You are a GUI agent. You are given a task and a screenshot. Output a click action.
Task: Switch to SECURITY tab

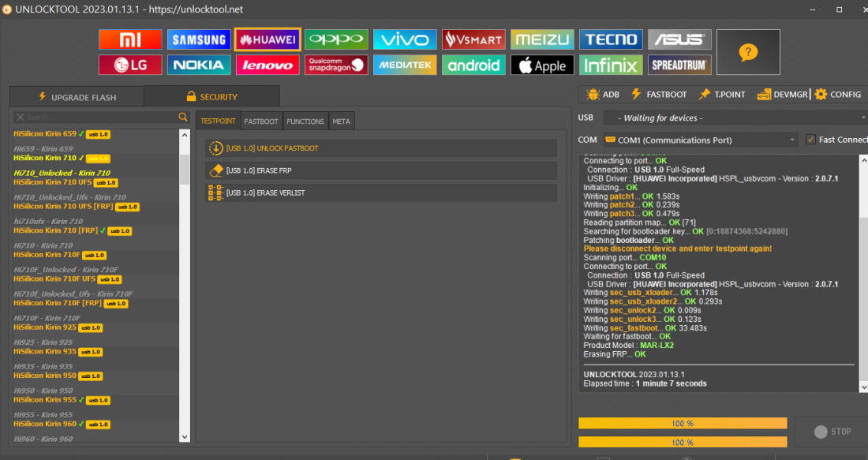(x=212, y=96)
